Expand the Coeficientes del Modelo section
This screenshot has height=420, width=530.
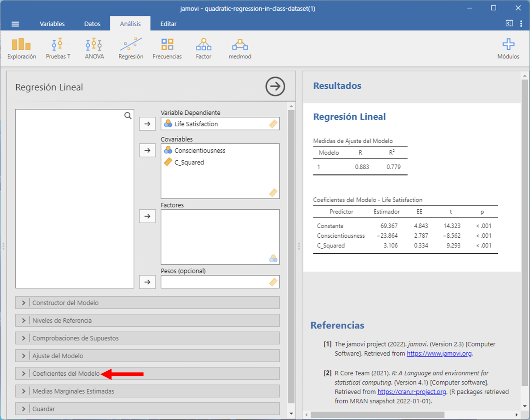click(66, 373)
